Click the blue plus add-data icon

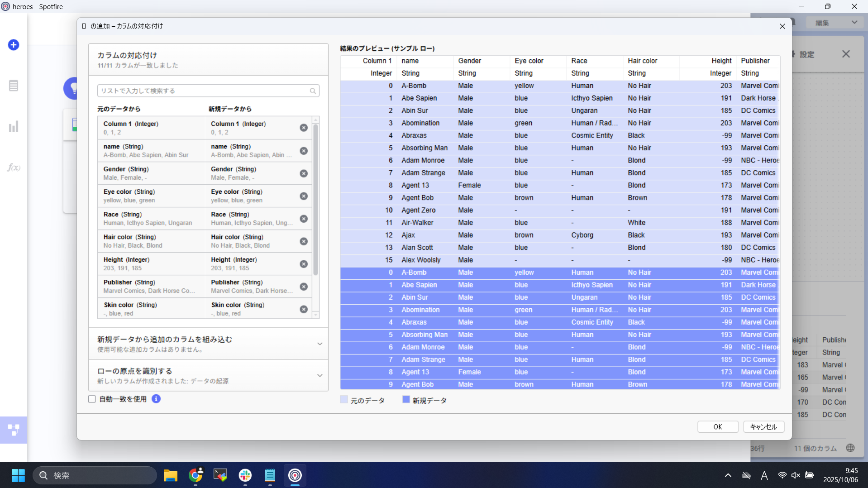(x=14, y=45)
